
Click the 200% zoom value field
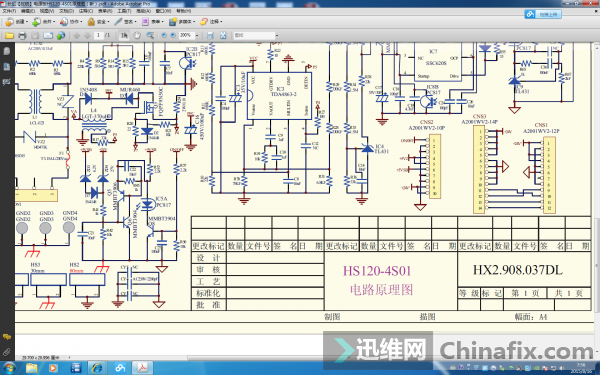[187, 36]
